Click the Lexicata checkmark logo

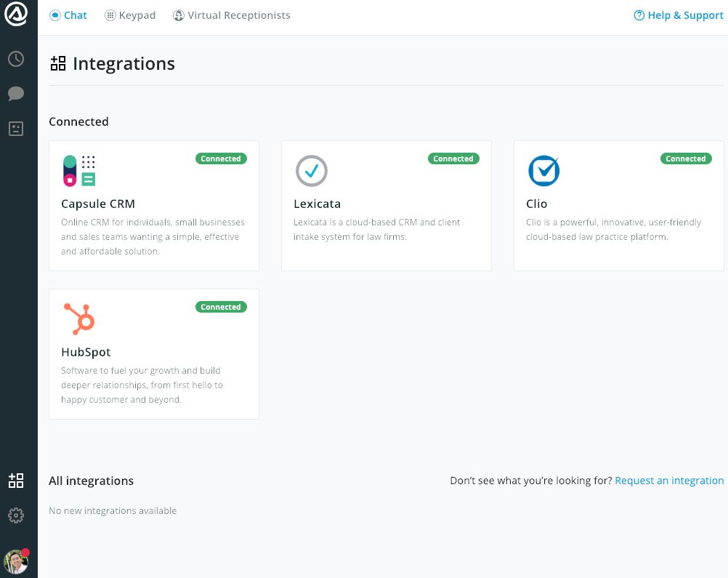[312, 171]
